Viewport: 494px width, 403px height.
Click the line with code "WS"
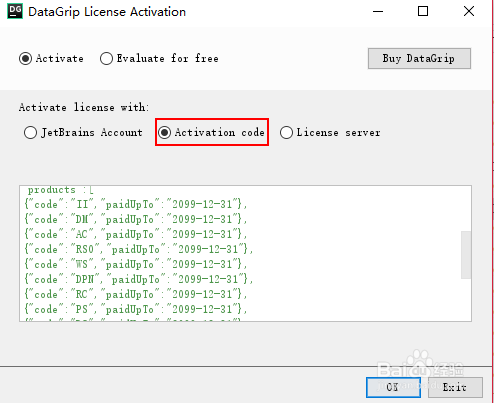pos(136,264)
